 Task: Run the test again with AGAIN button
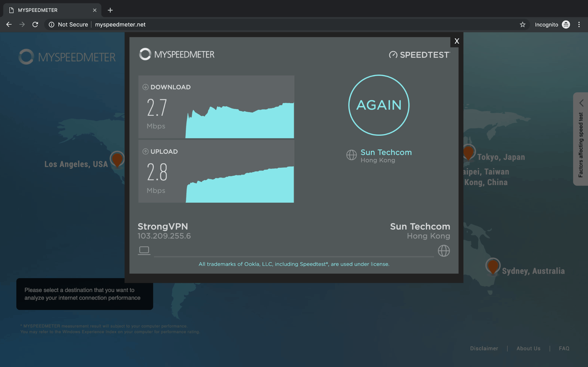tap(379, 105)
